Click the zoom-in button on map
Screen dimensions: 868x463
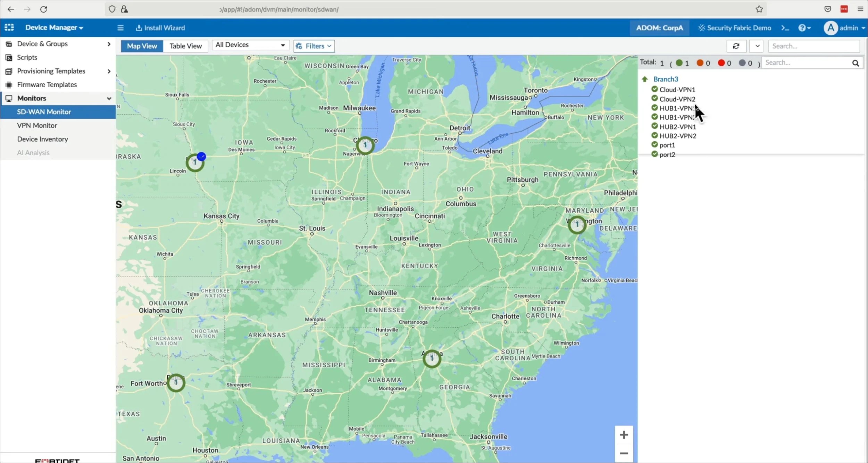coord(624,435)
